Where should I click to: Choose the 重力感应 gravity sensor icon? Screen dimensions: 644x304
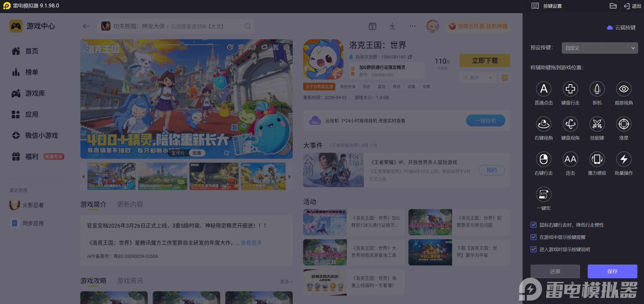[597, 159]
